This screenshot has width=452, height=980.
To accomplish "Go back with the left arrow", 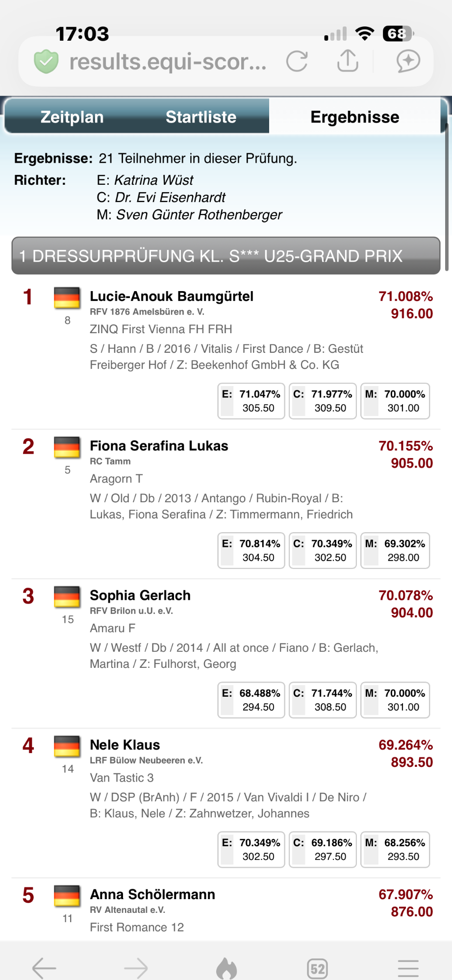I will point(44,968).
